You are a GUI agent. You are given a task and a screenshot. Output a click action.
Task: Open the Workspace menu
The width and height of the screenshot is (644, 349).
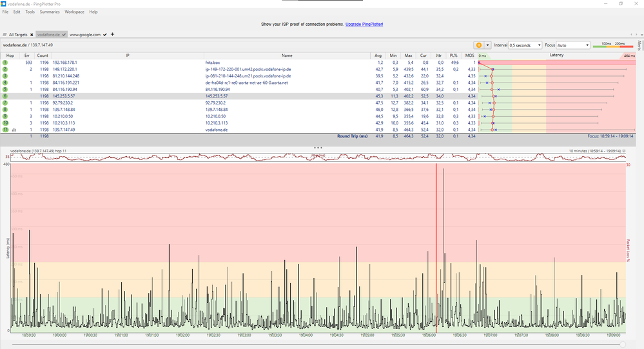tap(74, 12)
